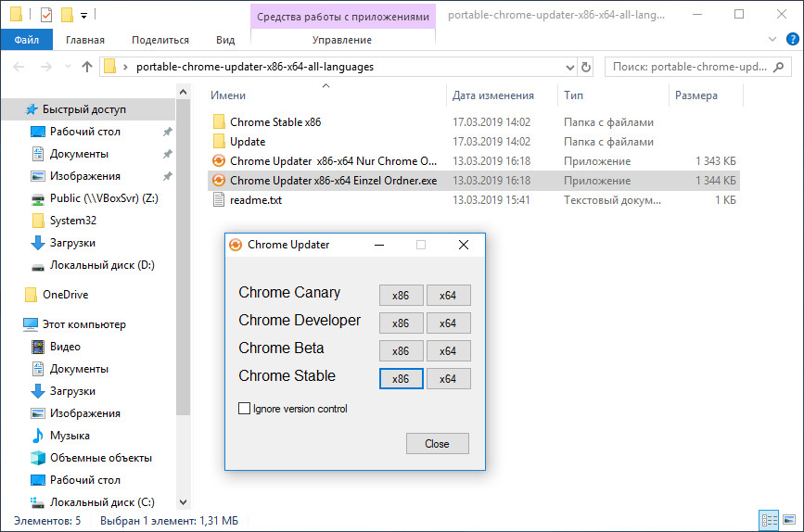This screenshot has width=804, height=532.
Task: Click Quick Access star icon in sidebar
Action: (32, 109)
